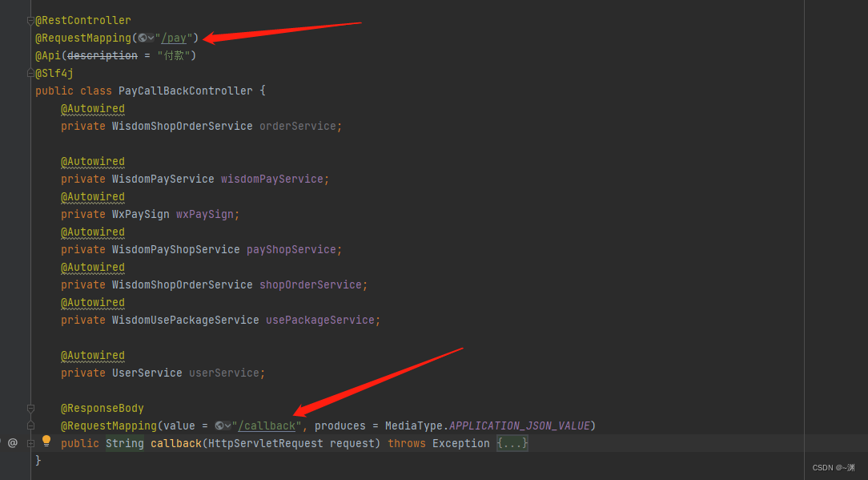Click the "付款" string in @Api
The height and width of the screenshot is (480, 868).
pyautogui.click(x=173, y=55)
